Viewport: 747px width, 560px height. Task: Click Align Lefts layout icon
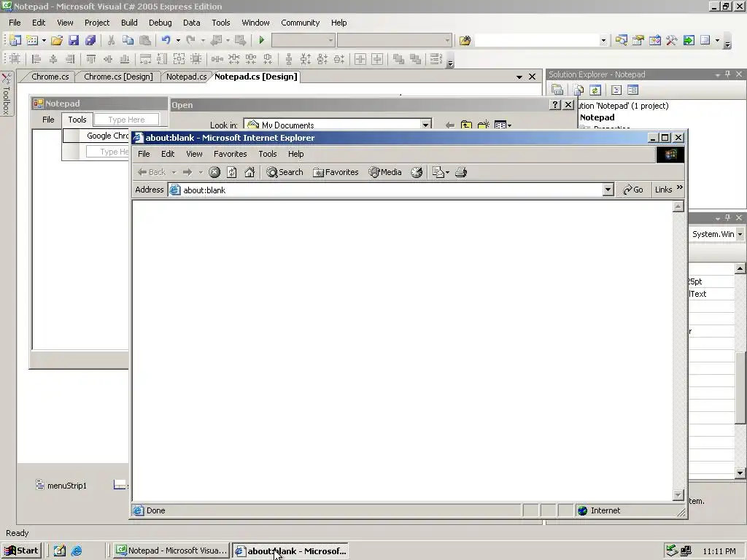[x=36, y=59]
